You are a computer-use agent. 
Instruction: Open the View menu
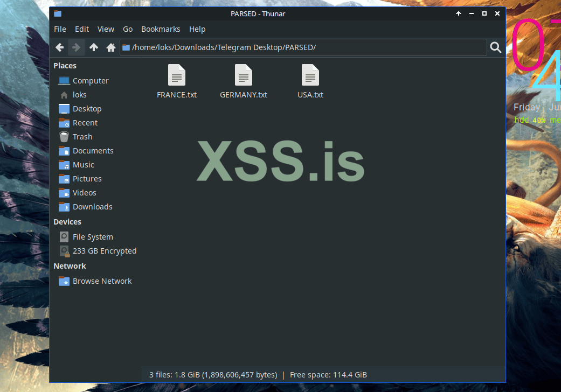106,29
